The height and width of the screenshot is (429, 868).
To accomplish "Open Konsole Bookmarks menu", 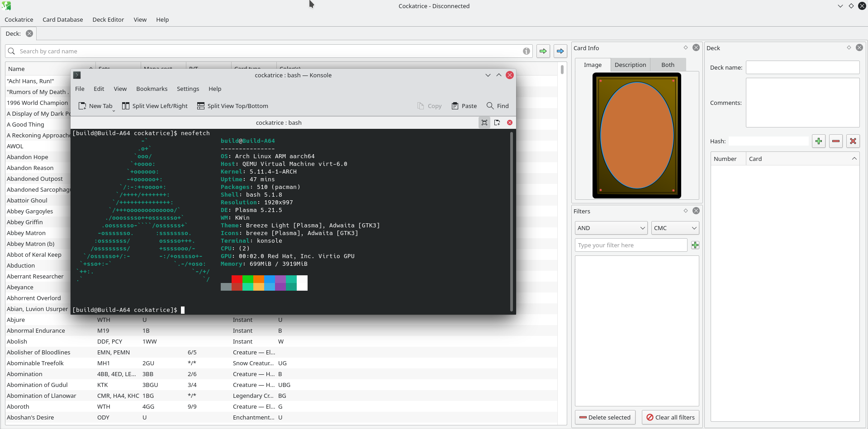I will click(x=152, y=89).
